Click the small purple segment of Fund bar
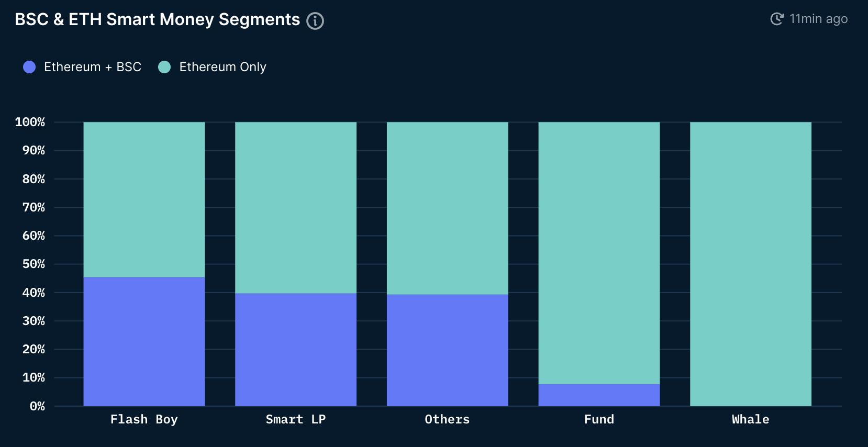Image resolution: width=868 pixels, height=447 pixels. (599, 395)
